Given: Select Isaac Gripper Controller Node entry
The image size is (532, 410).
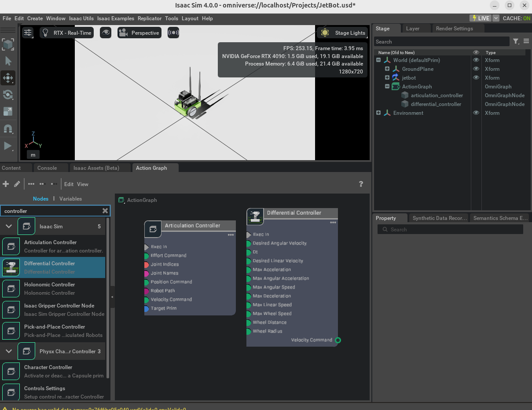Looking at the screenshot, I should tap(53, 310).
